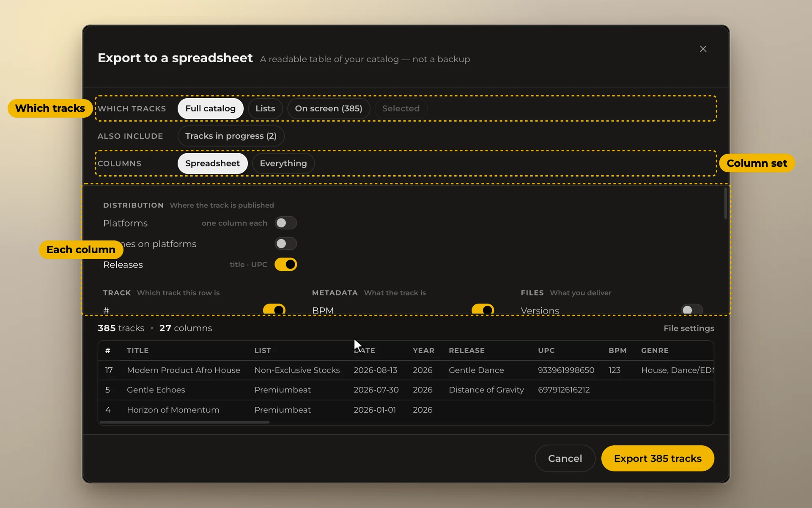
Task: Pick On screen (385) tracks
Action: [x=329, y=108]
